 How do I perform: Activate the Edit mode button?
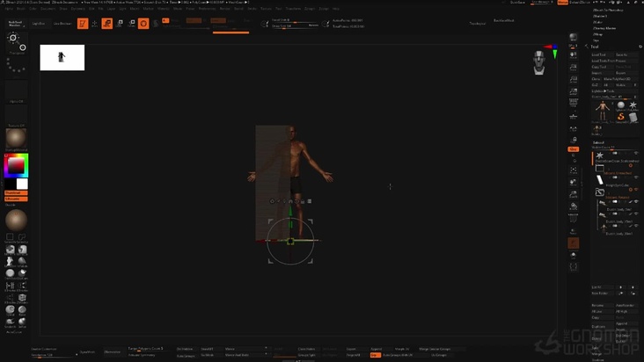(83, 24)
